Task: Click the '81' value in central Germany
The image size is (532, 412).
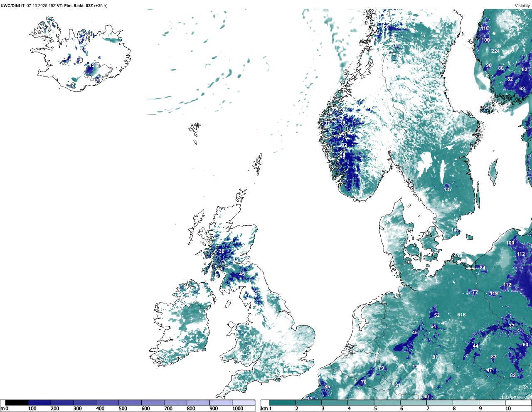Action: pyautogui.click(x=435, y=357)
